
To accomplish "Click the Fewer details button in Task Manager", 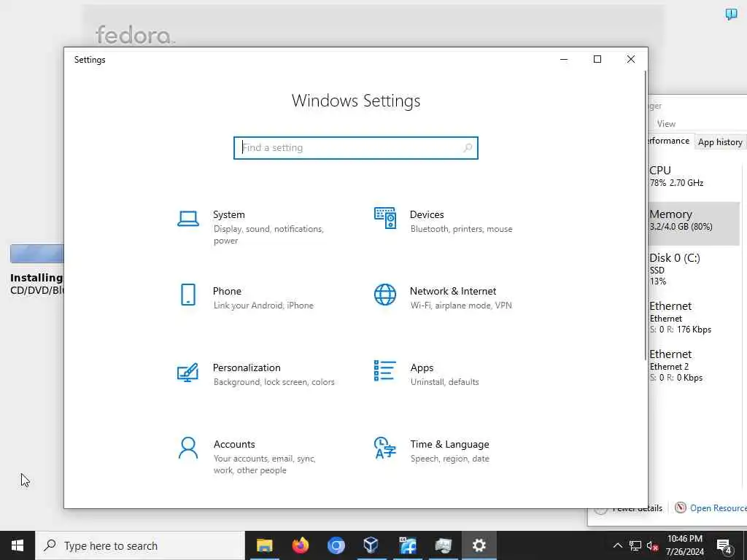I will 629,508.
